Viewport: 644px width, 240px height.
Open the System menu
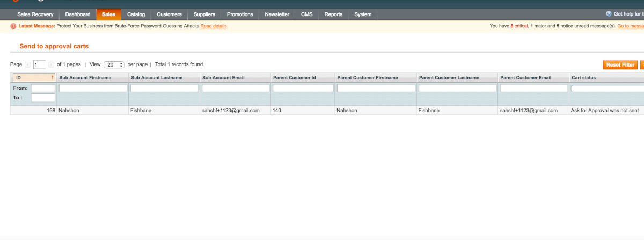point(363,14)
